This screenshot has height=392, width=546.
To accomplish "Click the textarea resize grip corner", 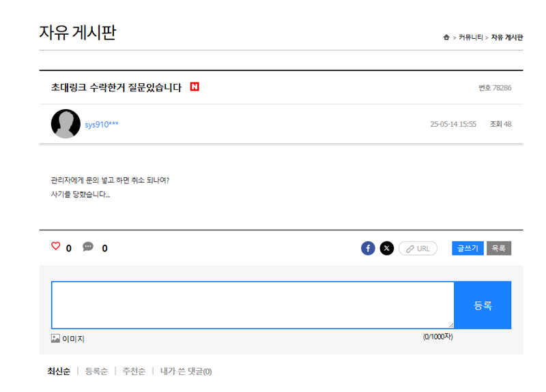I will (451, 325).
